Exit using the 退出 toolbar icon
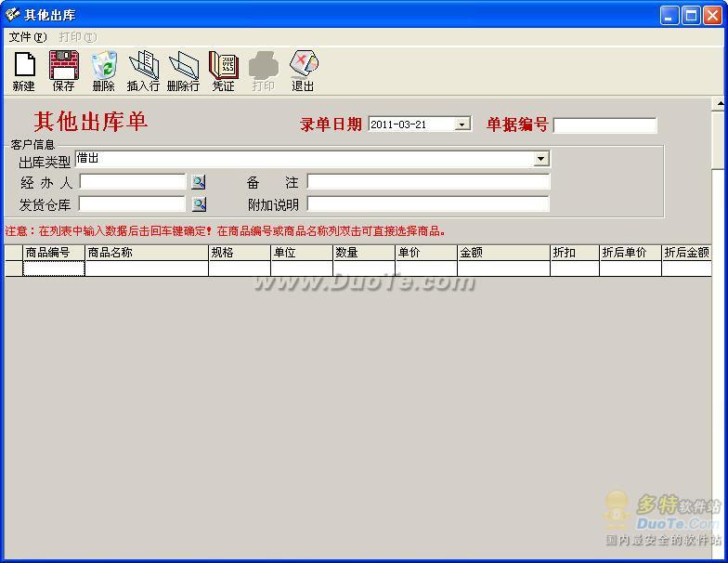The height and width of the screenshot is (563, 728). click(303, 72)
